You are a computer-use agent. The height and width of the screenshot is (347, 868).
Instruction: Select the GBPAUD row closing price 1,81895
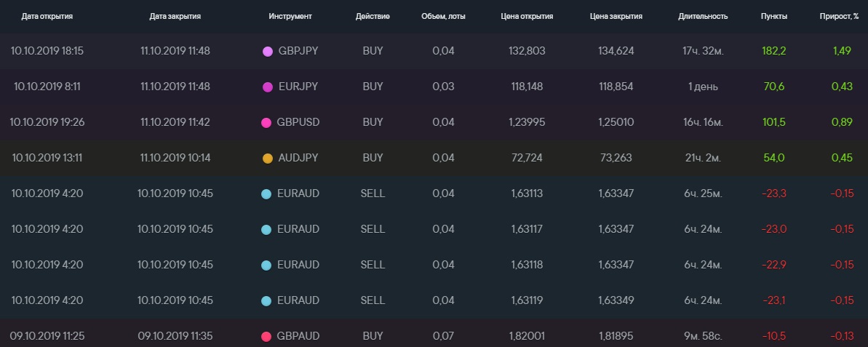pos(616,337)
